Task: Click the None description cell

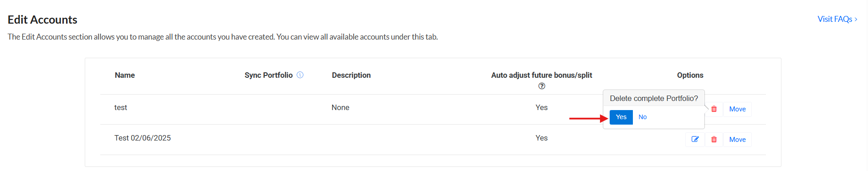Action: 340,107
